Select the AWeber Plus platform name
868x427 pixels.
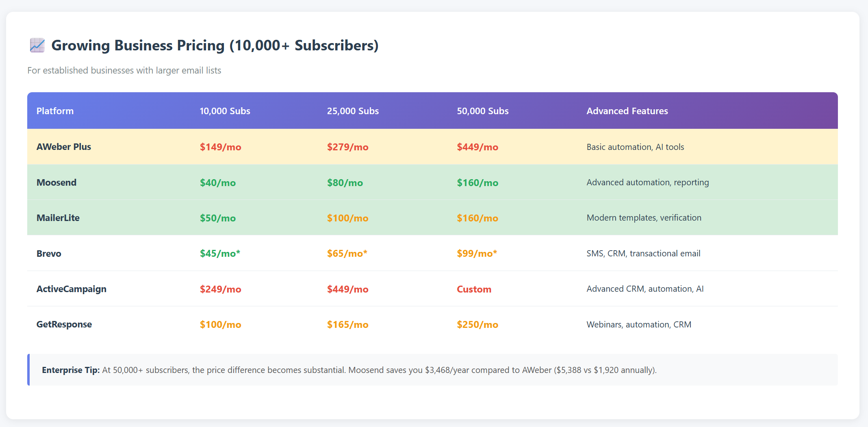coord(64,147)
